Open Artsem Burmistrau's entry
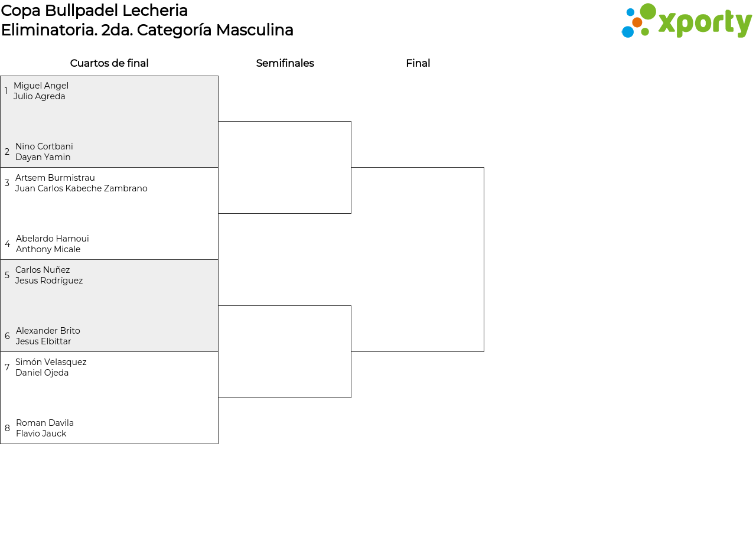Image resolution: width=756 pixels, height=541 pixels. pos(55,178)
